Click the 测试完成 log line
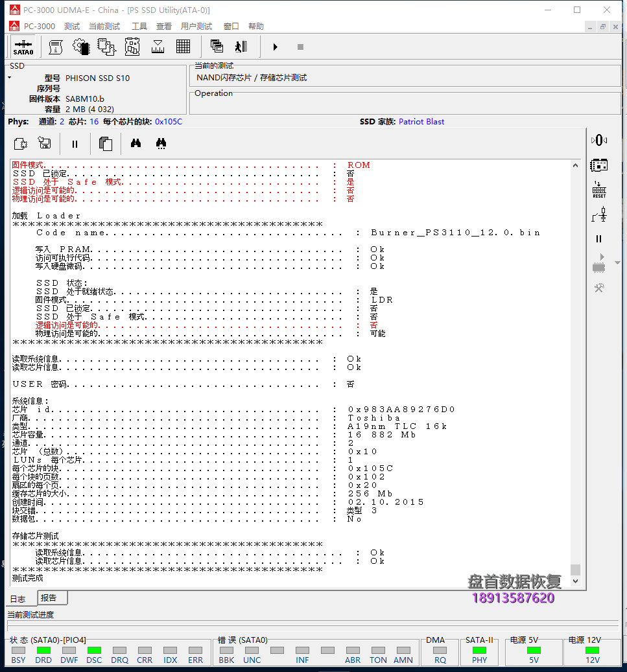The height and width of the screenshot is (672, 627). coord(27,578)
